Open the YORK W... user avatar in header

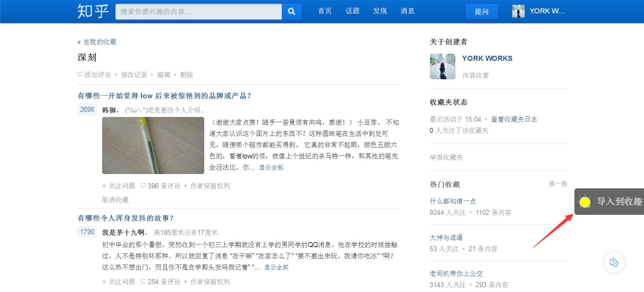(x=518, y=11)
